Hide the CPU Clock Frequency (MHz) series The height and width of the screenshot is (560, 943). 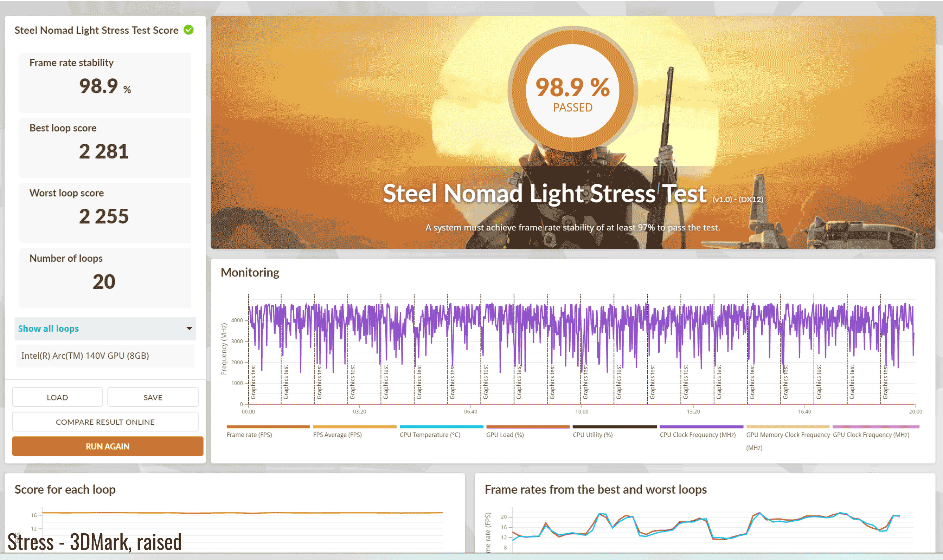[x=697, y=435]
